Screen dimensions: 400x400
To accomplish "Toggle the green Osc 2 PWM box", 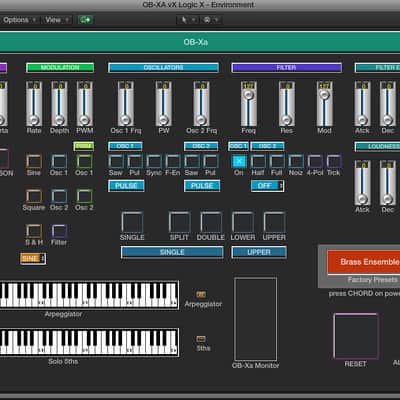I will [84, 197].
